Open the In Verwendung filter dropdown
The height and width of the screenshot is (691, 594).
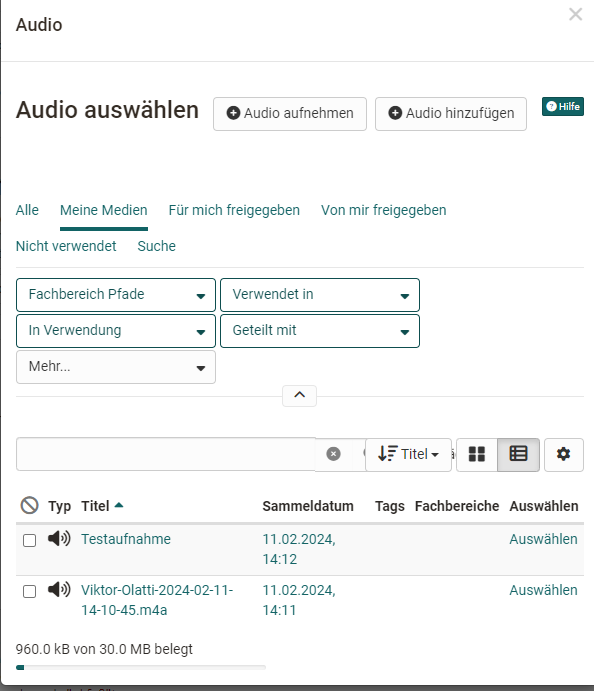pyautogui.click(x=116, y=331)
